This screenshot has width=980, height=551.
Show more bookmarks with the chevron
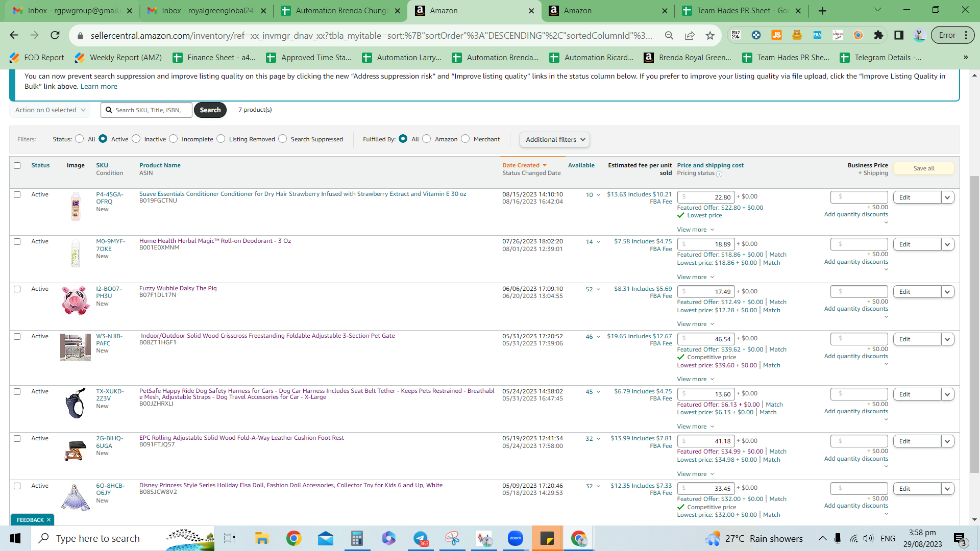coord(966,58)
